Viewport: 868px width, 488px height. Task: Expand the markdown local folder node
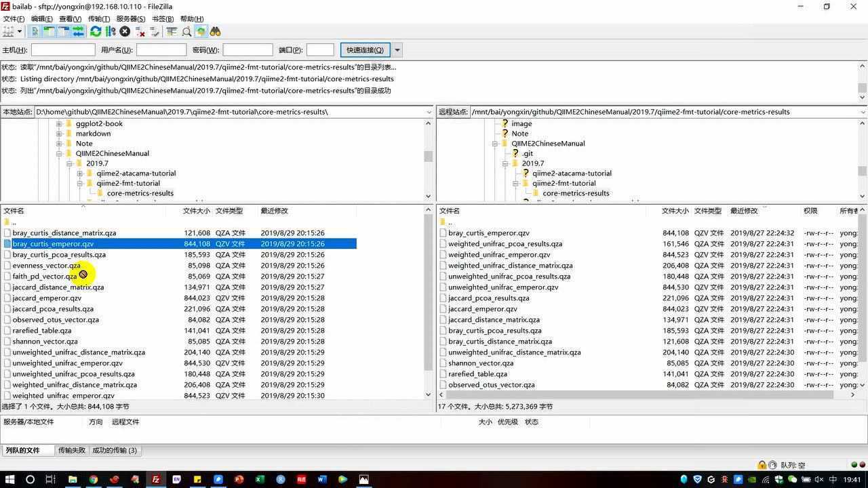(x=59, y=134)
